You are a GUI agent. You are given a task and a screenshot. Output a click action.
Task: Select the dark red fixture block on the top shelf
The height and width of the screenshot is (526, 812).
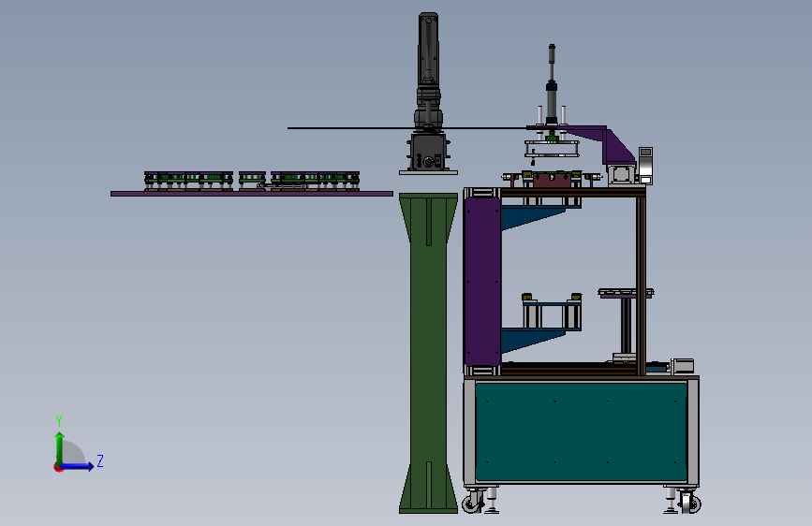pyautogui.click(x=553, y=180)
